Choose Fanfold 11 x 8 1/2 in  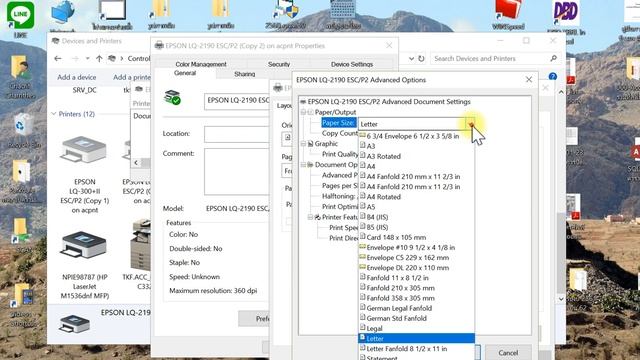point(397,278)
